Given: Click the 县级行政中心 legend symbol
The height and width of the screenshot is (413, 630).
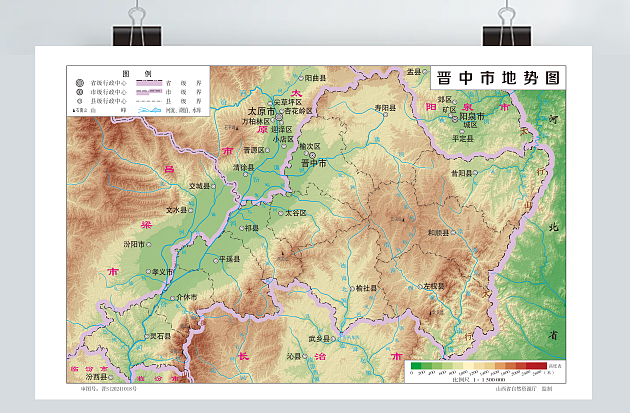Looking at the screenshot, I should click(80, 101).
